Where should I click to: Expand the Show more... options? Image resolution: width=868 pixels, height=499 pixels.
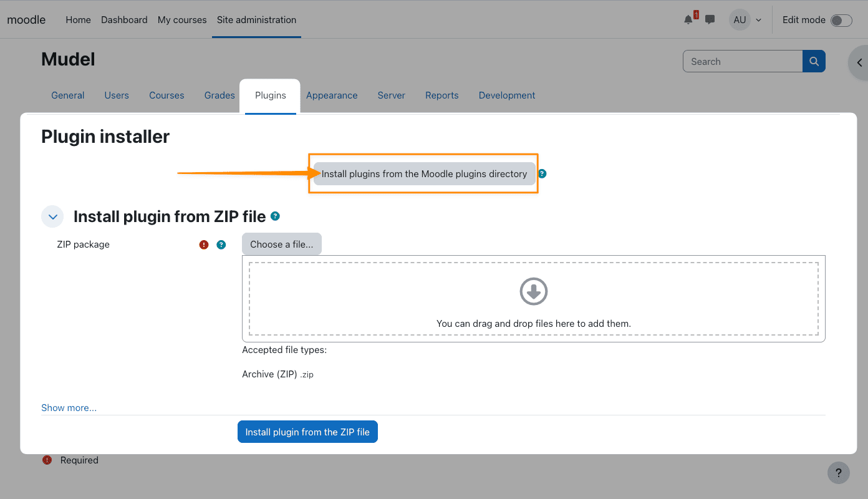click(x=69, y=408)
